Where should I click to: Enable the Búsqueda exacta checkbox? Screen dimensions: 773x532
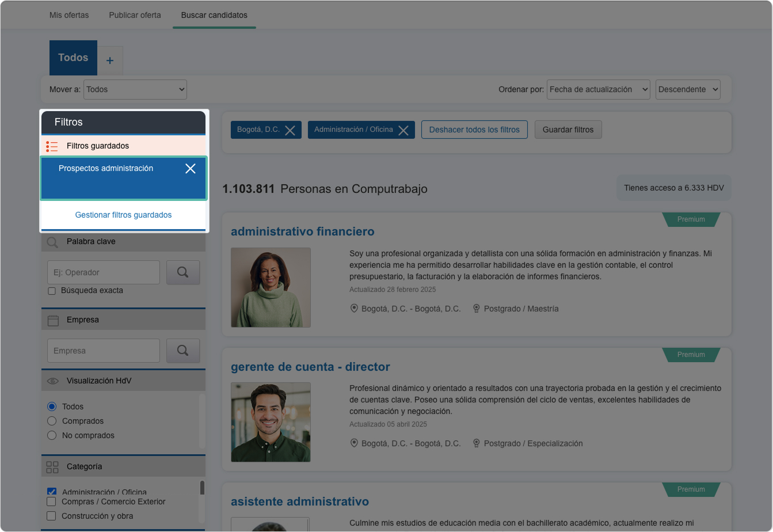tap(52, 291)
